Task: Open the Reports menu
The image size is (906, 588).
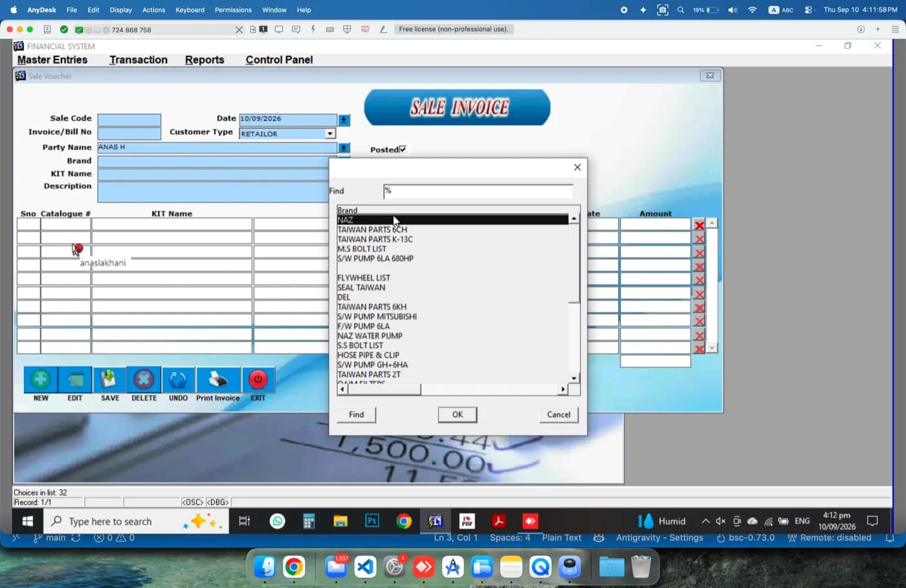Action: [x=204, y=60]
